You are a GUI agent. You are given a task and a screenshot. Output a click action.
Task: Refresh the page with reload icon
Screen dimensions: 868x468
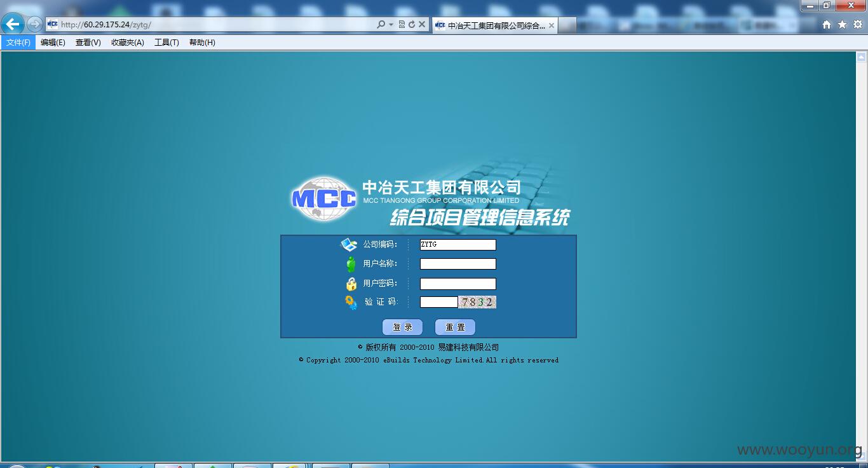tap(411, 25)
